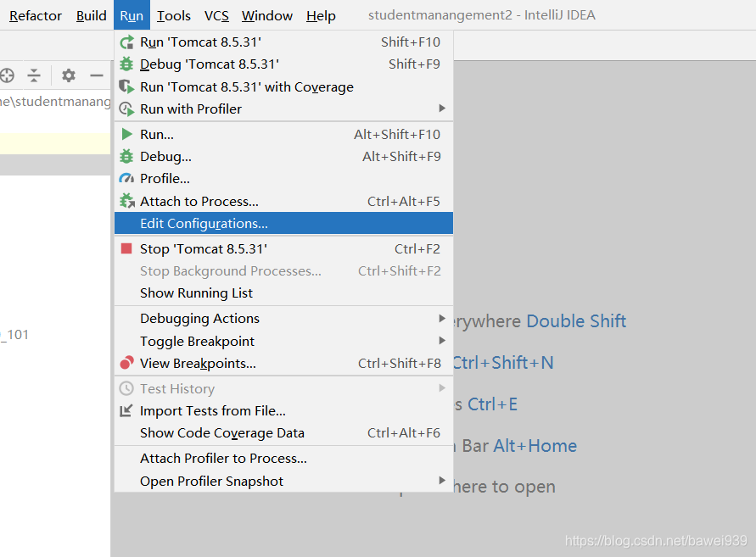The image size is (756, 557).
Task: Expand Debugging Actions submenu arrow
Action: point(442,318)
